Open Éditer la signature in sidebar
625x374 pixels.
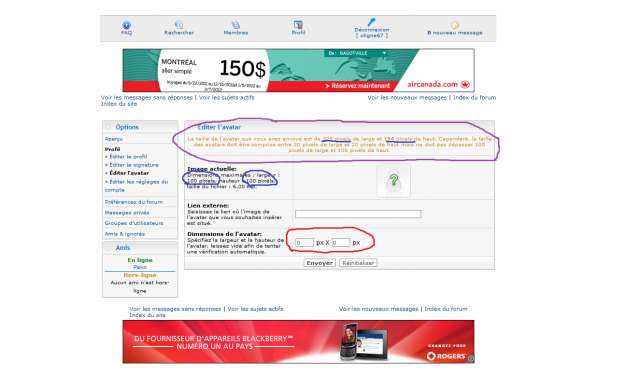point(134,165)
